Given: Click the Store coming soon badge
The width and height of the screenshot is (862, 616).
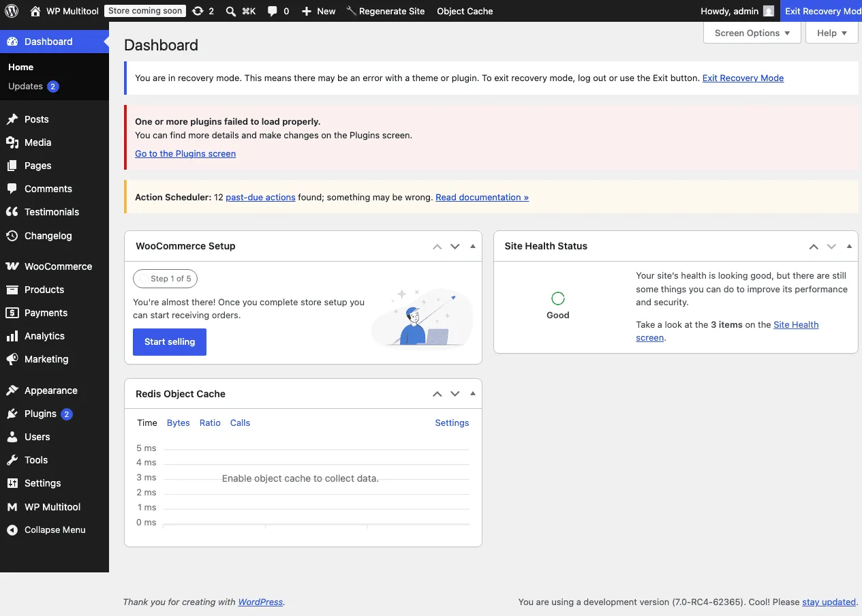Looking at the screenshot, I should coord(145,11).
